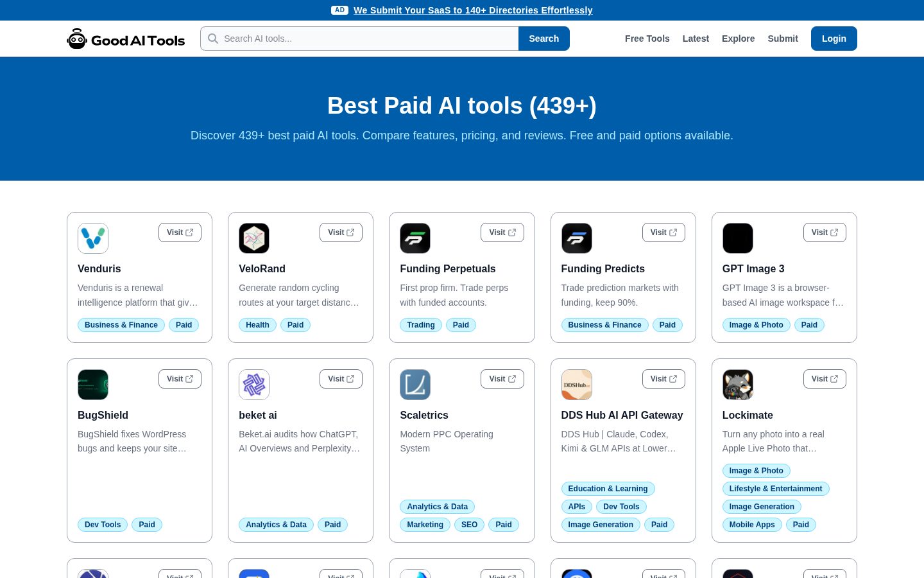
Task: Focus the Search AI tools input field
Action: pyautogui.click(x=359, y=39)
